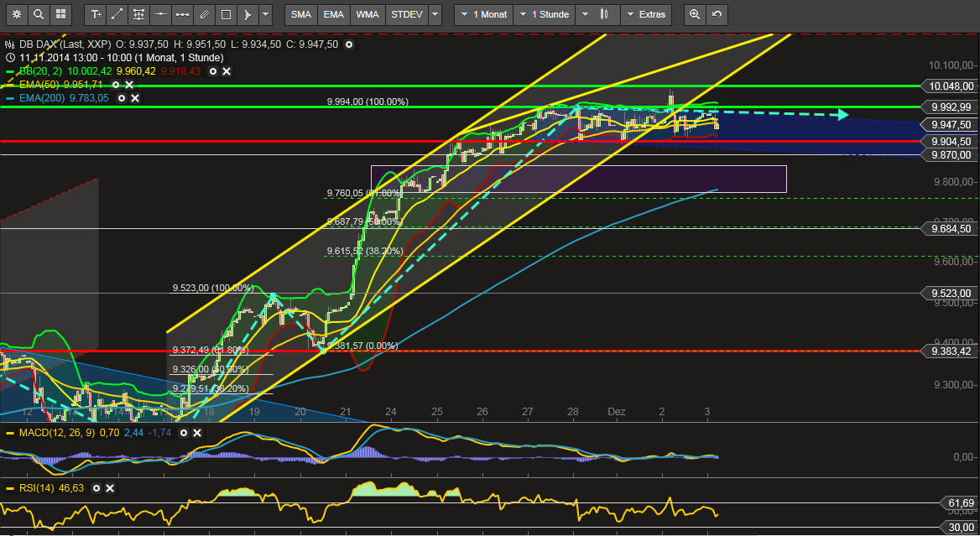Click the 9.994,00 (100.00%) Fibonacci label

[367, 101]
